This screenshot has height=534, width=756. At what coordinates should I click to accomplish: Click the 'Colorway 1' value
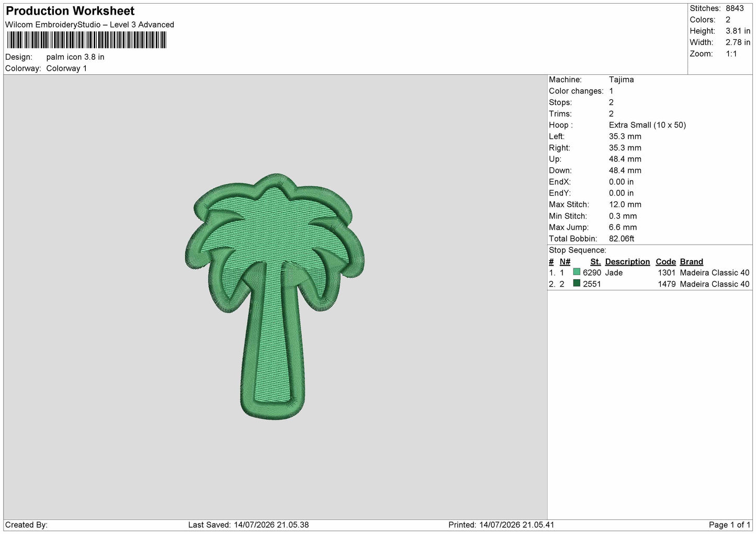point(66,69)
